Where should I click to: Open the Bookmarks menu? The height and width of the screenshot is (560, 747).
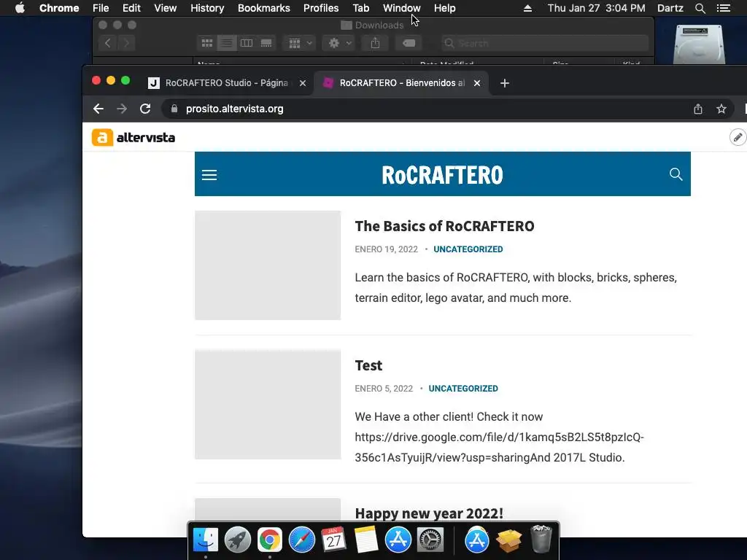pos(264,8)
